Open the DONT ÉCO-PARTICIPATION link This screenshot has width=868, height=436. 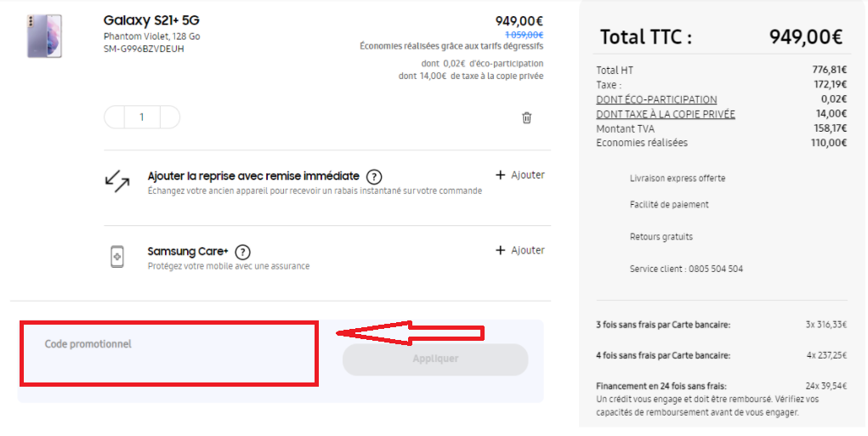tap(656, 99)
